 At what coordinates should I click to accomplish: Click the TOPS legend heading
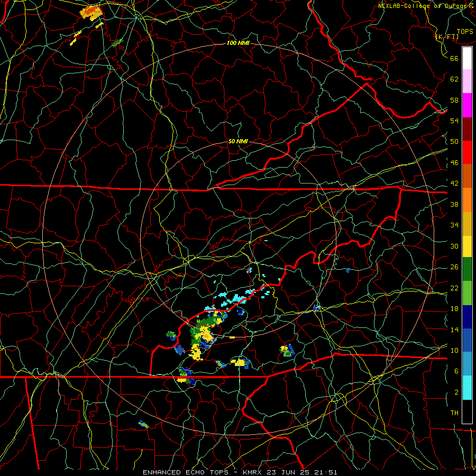[465, 31]
